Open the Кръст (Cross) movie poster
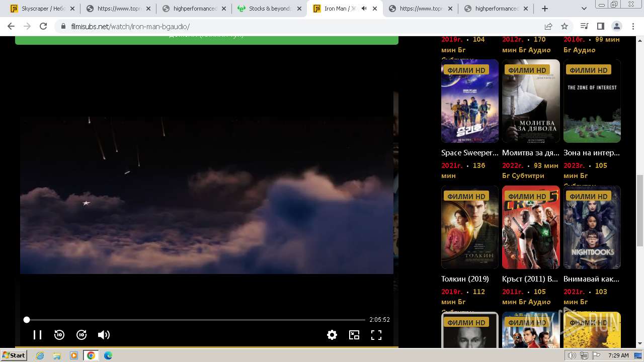The width and height of the screenshot is (644, 362). point(531,227)
